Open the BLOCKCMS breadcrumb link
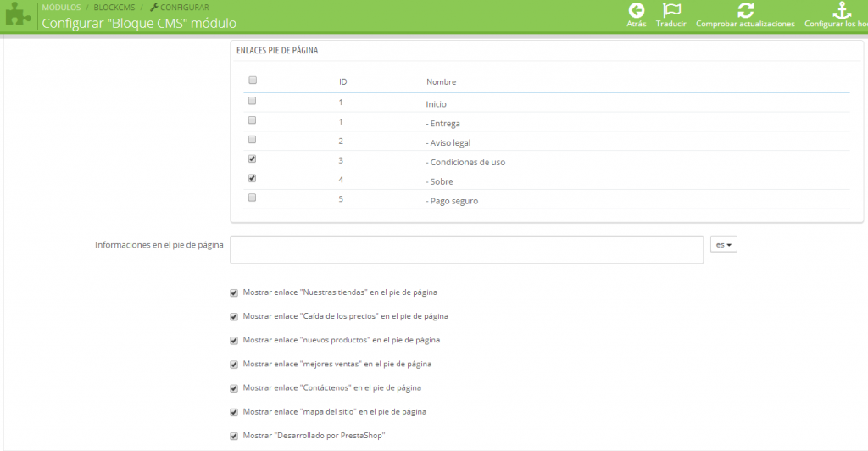 click(114, 7)
